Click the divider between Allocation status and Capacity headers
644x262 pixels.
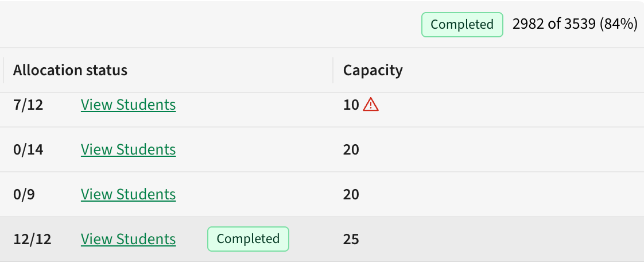click(x=333, y=70)
